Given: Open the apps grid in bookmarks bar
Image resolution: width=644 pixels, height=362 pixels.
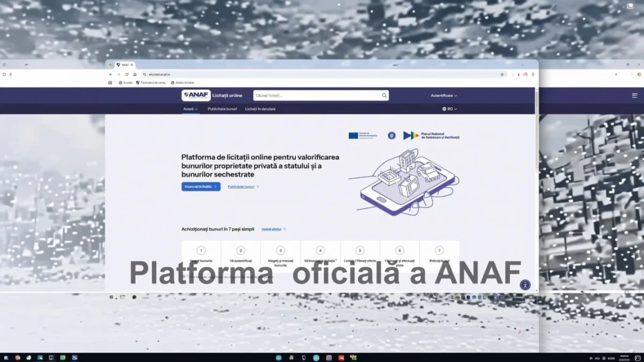Looking at the screenshot, I should pyautogui.click(x=111, y=83).
